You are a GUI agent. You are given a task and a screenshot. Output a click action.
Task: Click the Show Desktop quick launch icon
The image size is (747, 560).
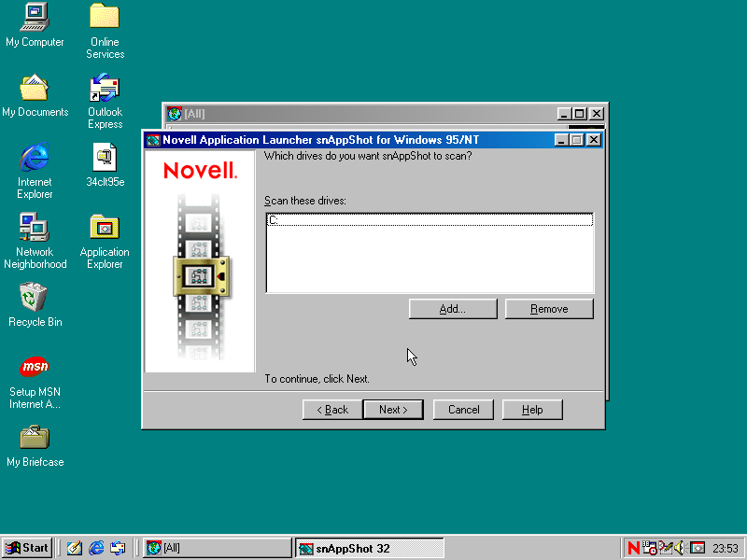[75, 548]
